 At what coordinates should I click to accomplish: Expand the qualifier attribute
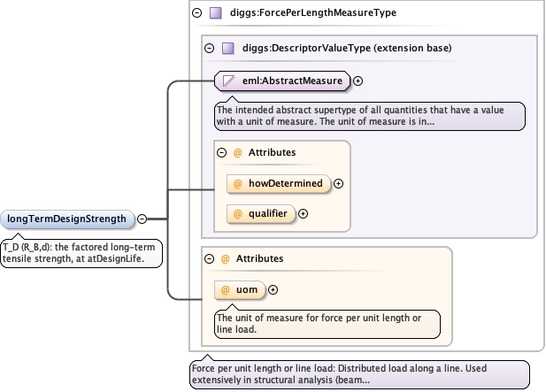[x=304, y=214]
